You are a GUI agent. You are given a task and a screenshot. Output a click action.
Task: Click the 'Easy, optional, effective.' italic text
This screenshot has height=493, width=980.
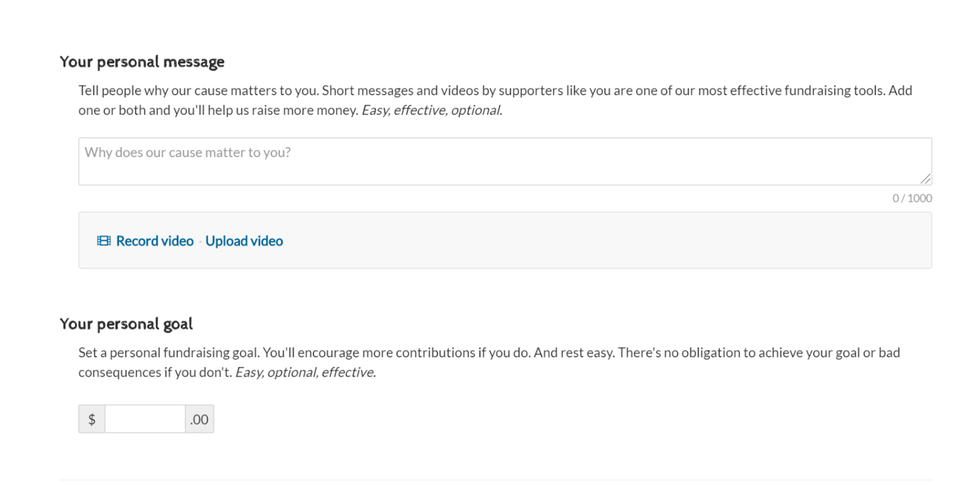point(305,372)
